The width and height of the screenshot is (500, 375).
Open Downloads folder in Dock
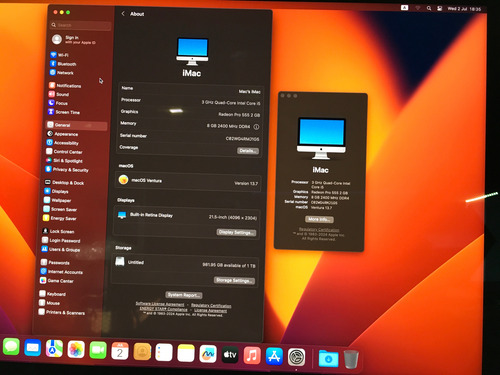[328, 359]
